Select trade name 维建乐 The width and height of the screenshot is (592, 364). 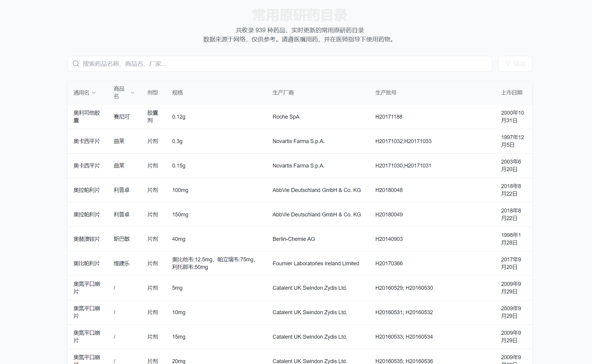pos(122,263)
